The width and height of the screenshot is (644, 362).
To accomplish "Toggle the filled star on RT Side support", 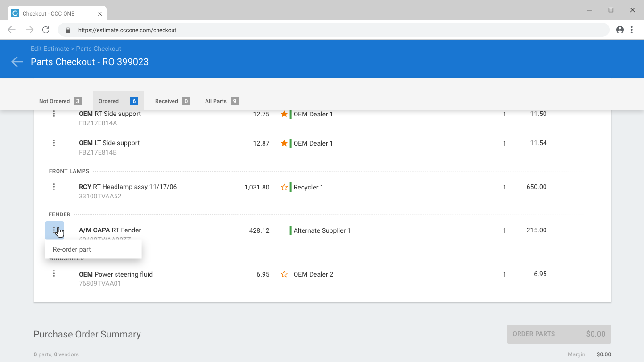I will tap(284, 114).
